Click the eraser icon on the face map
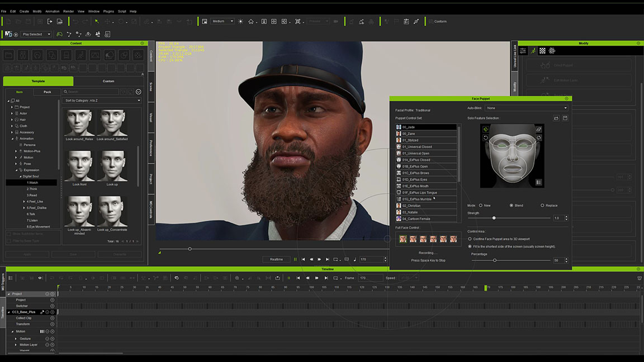Image resolution: width=644 pixels, height=362 pixels. coord(538,129)
